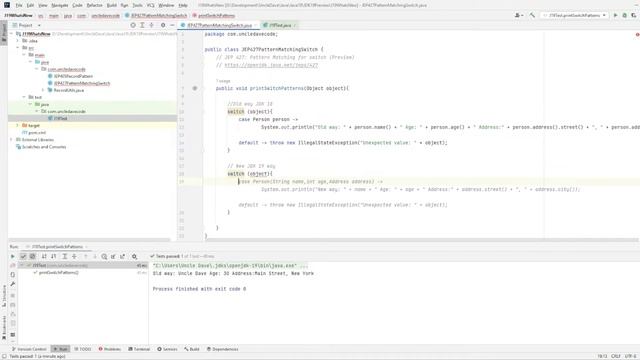Viewport: 640px width, 360px height.
Task: Expand the RecordUtils.java node
Action: point(43,90)
